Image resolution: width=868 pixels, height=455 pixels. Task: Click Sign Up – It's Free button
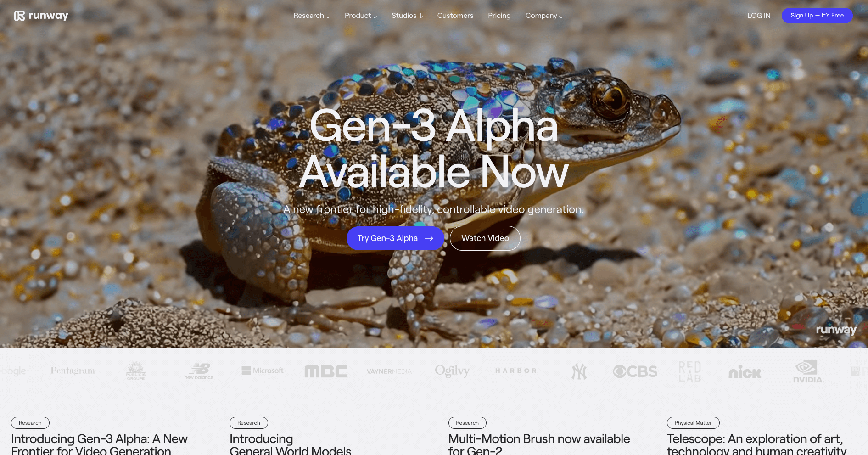[x=817, y=16]
